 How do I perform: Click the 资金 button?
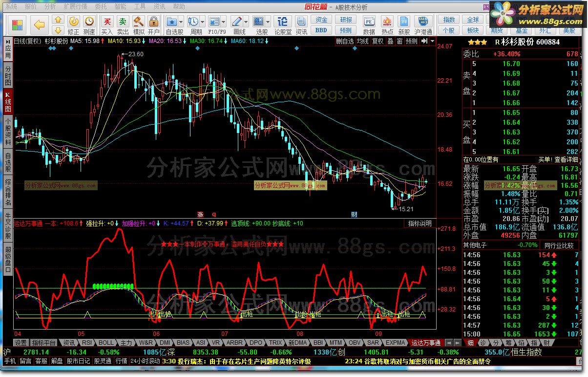click(321, 20)
